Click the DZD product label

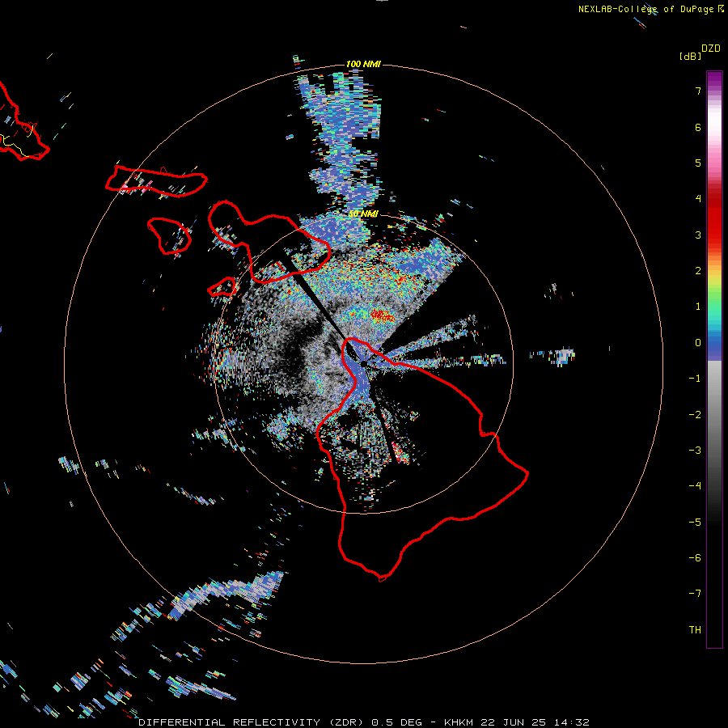(x=711, y=49)
